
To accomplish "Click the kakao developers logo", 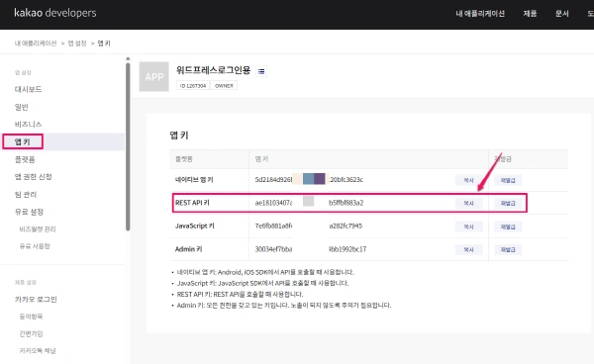I will point(55,13).
